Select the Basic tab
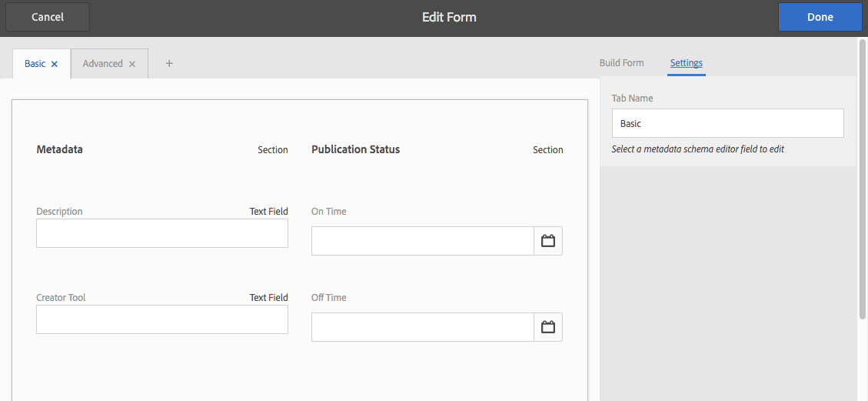 point(35,64)
